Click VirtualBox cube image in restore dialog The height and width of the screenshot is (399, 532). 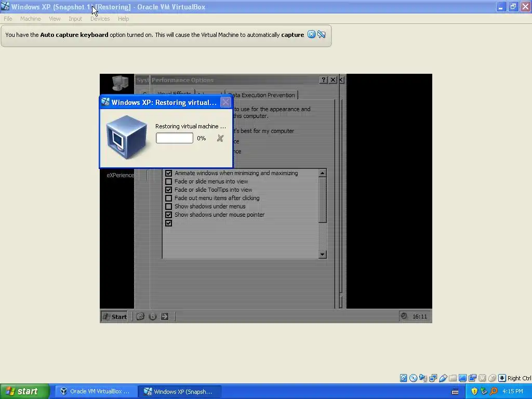126,137
